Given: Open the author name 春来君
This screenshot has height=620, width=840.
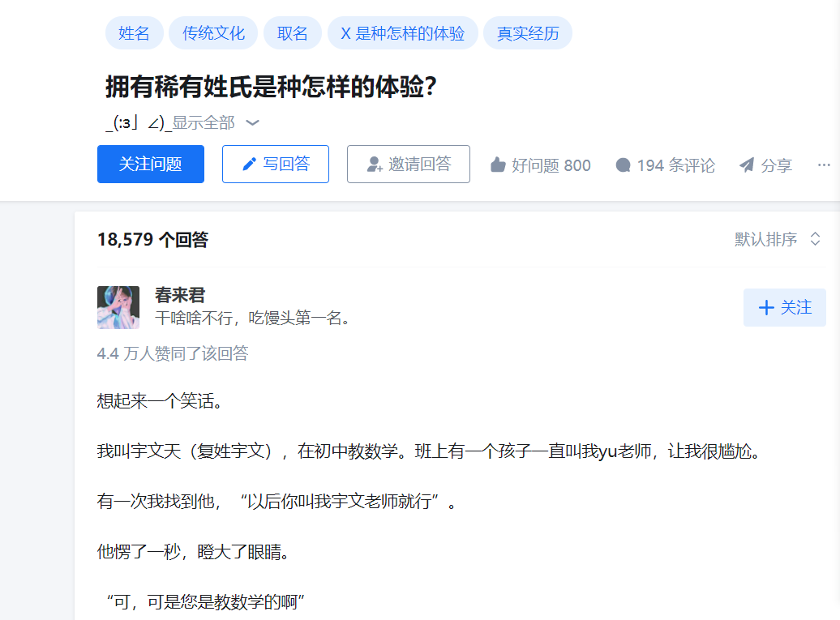Looking at the screenshot, I should pos(180,295).
